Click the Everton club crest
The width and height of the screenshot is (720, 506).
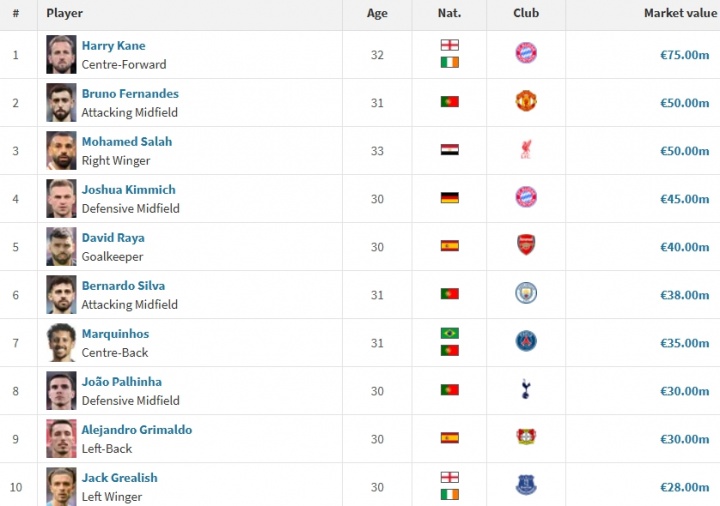pyautogui.click(x=526, y=486)
